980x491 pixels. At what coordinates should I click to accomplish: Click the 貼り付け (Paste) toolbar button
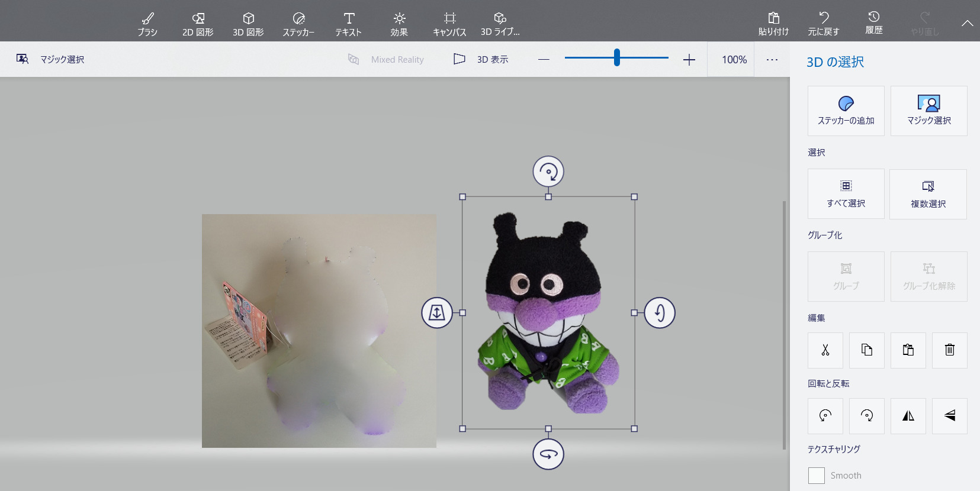[x=773, y=24]
